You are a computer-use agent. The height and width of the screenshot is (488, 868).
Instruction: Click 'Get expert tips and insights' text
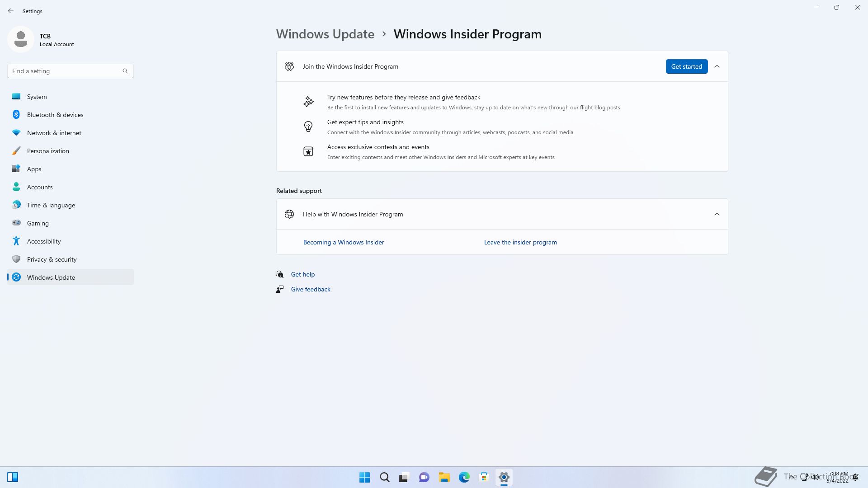365,122
